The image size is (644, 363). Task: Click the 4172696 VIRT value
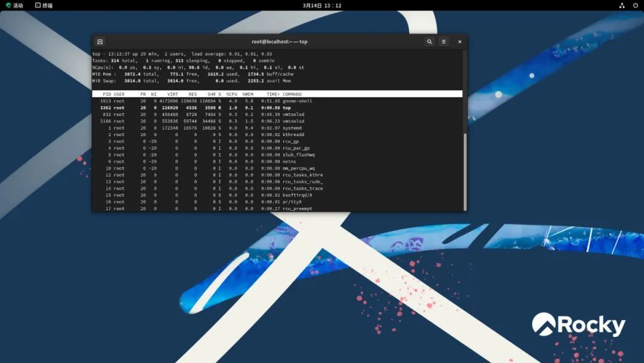[x=169, y=101]
